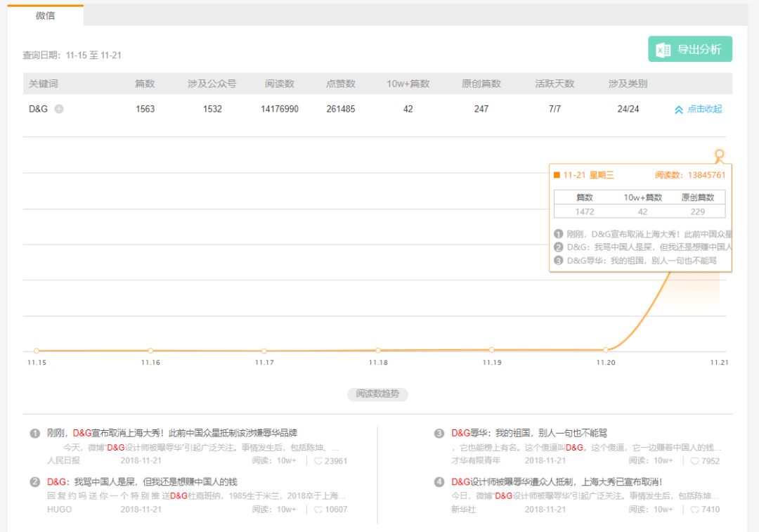This screenshot has width=759, height=532.
Task: Click the orange legend square beside 11-21 星期三
Action: coord(557,175)
